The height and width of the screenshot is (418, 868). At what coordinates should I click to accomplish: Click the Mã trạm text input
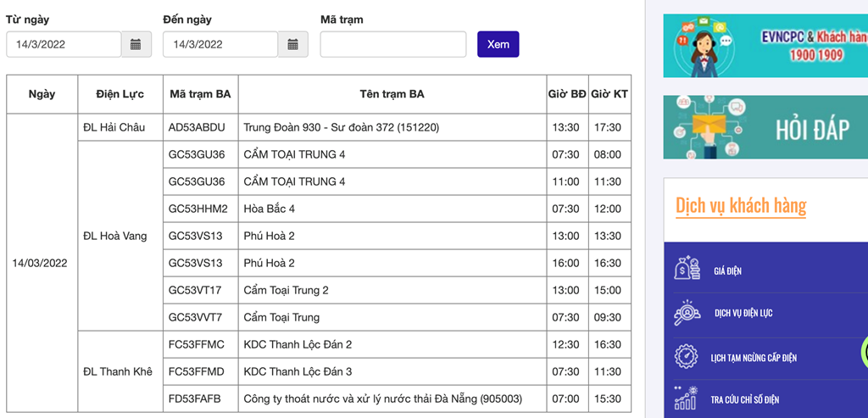coord(392,44)
